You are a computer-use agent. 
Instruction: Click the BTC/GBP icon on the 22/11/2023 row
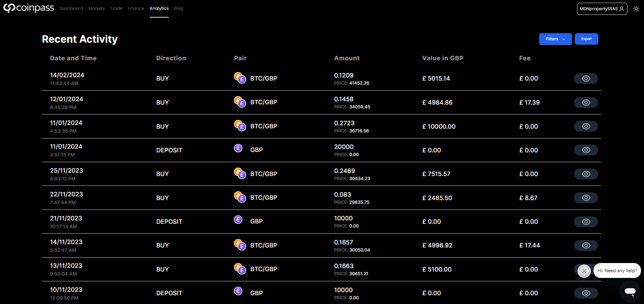[240, 197]
